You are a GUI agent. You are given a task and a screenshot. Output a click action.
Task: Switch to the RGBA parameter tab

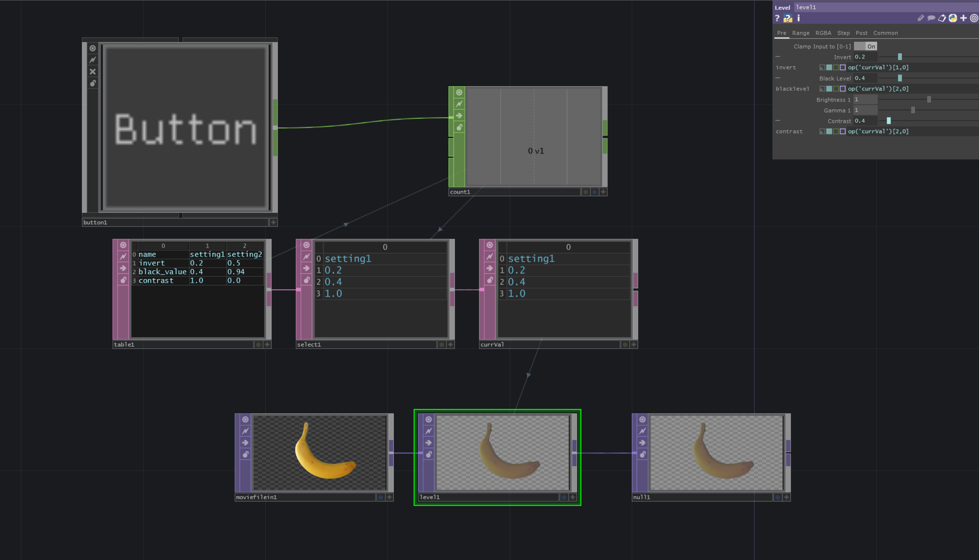point(824,33)
